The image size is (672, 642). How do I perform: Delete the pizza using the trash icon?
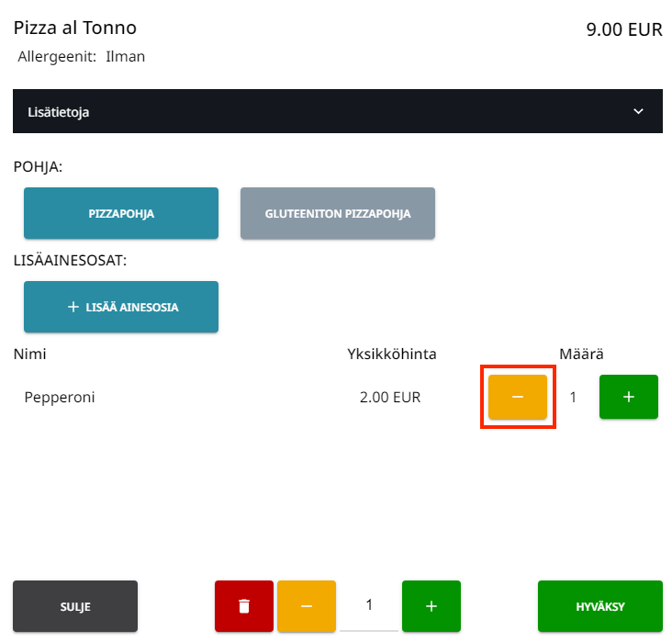click(244, 606)
